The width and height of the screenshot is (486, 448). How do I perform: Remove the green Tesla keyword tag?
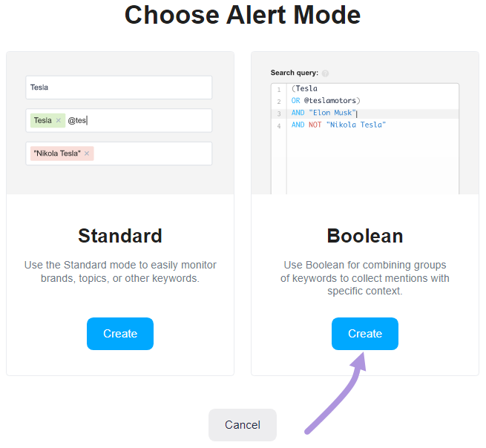click(59, 120)
